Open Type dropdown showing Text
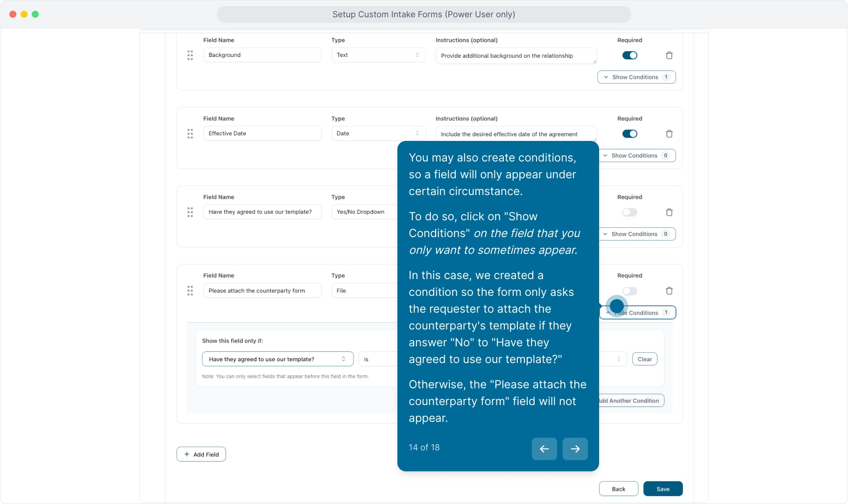The width and height of the screenshot is (848, 504). 378,55
